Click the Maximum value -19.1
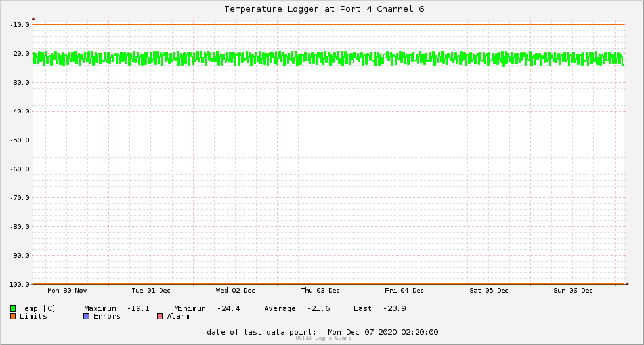The height and width of the screenshot is (345, 644). [139, 308]
